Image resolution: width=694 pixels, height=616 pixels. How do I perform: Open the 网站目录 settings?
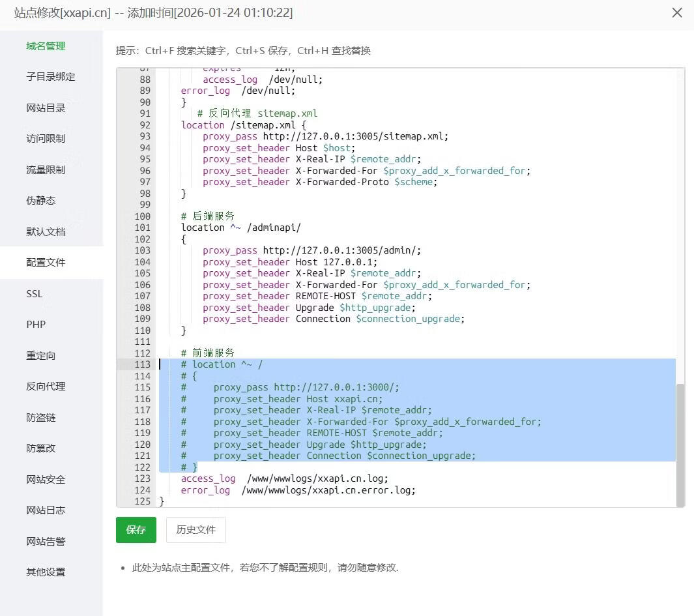tap(46, 108)
